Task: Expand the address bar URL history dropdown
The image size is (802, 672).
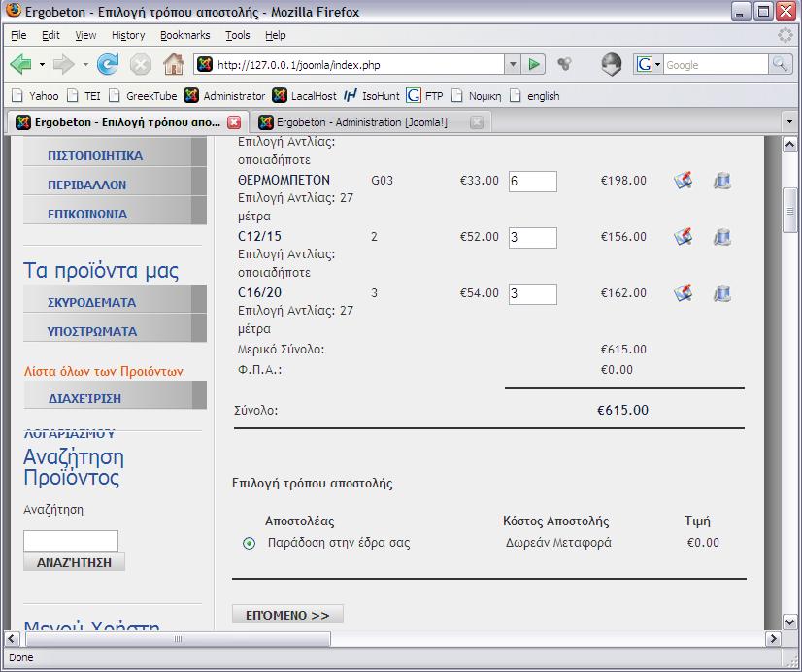Action: [513, 64]
